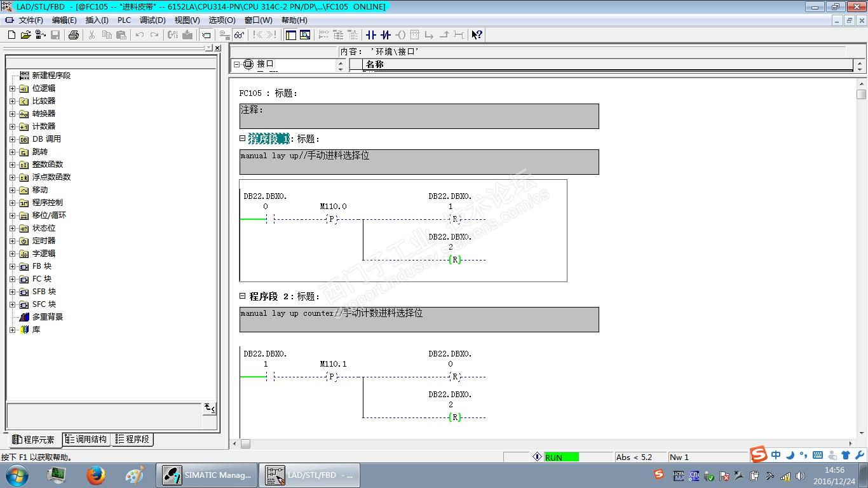Expand the 位逻辑 tree node

pyautogui.click(x=12, y=88)
